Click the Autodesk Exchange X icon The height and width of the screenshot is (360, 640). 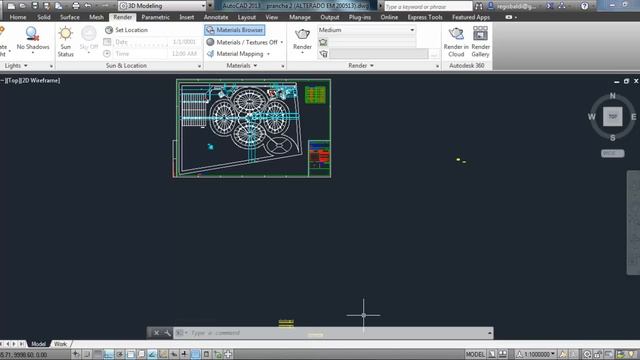(x=550, y=6)
